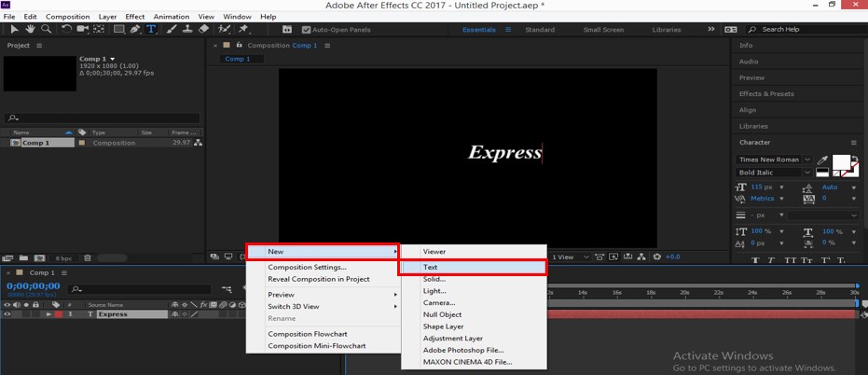Click the Fast Previews icon in viewer
The image size is (868, 375).
tap(613, 257)
